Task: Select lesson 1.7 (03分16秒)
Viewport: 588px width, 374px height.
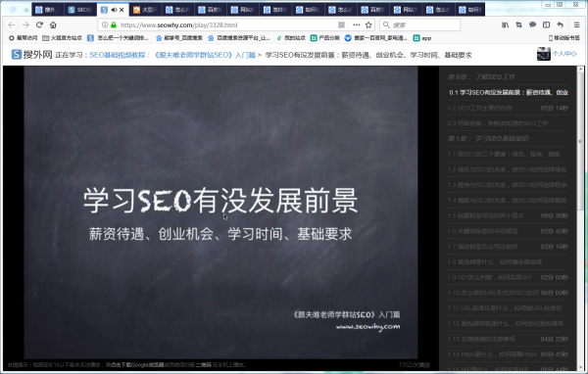Action: click(x=509, y=246)
